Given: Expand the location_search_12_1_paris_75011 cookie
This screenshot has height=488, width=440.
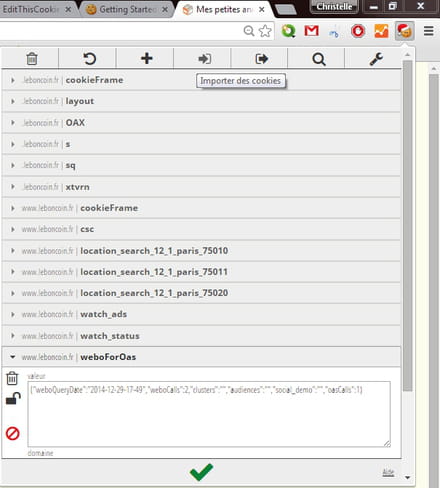Looking at the screenshot, I should pyautogui.click(x=201, y=272).
